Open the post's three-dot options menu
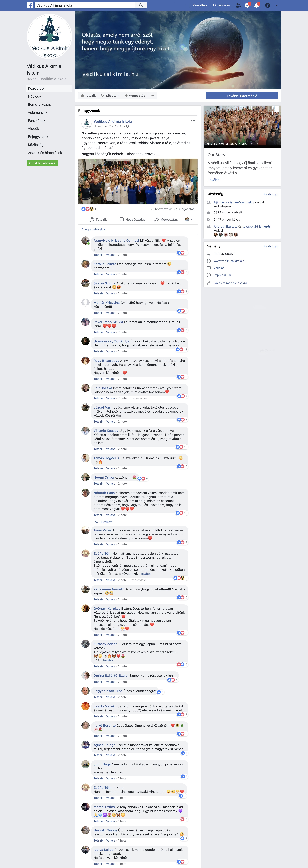This screenshot has height=868, width=308. click(x=193, y=121)
